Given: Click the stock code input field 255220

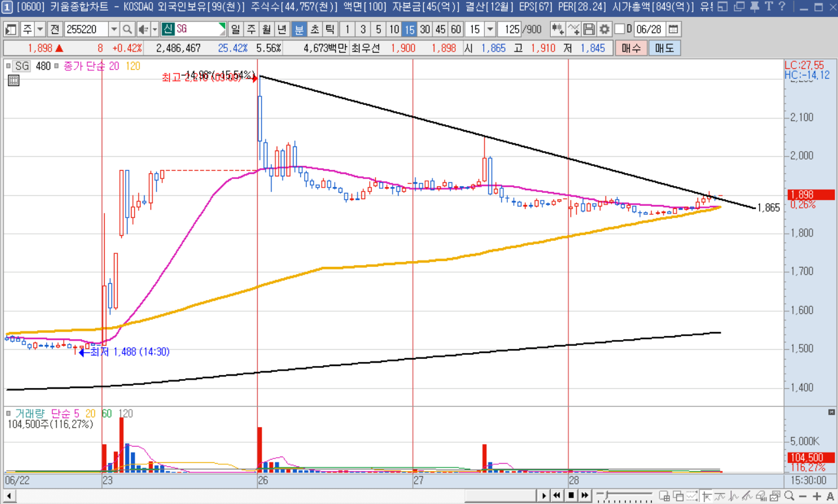Looking at the screenshot, I should [x=86, y=30].
